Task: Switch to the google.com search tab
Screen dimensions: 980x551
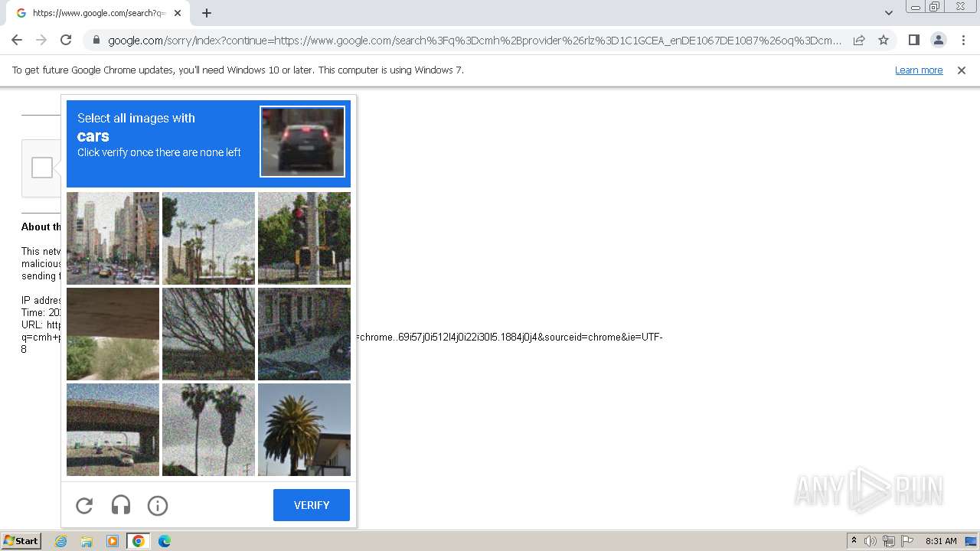Action: click(98, 13)
